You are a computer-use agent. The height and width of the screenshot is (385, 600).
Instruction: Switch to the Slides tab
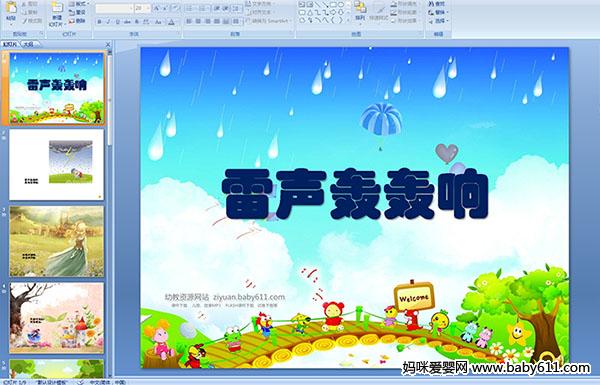coord(10,44)
